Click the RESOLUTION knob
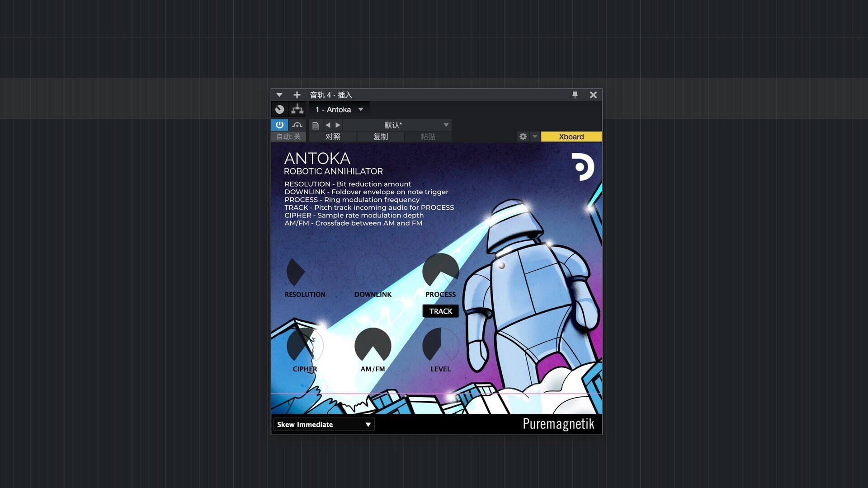This screenshot has width=868, height=488. pos(305,272)
